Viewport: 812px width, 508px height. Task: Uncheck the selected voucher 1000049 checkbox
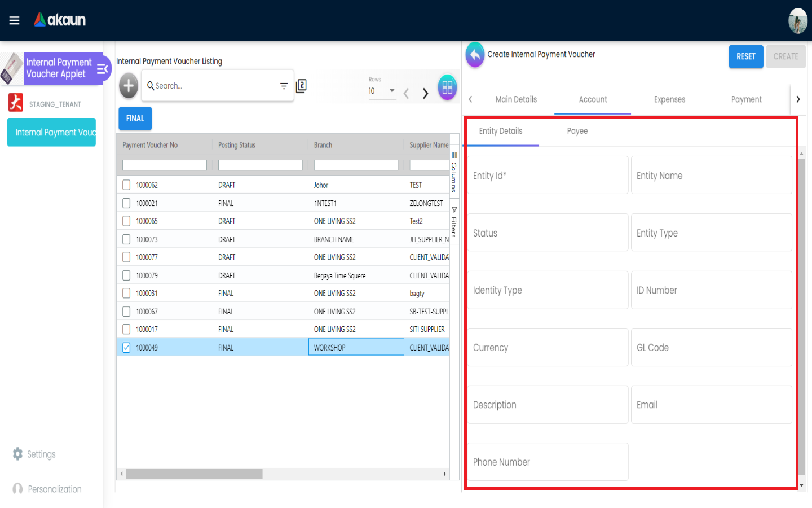click(126, 348)
